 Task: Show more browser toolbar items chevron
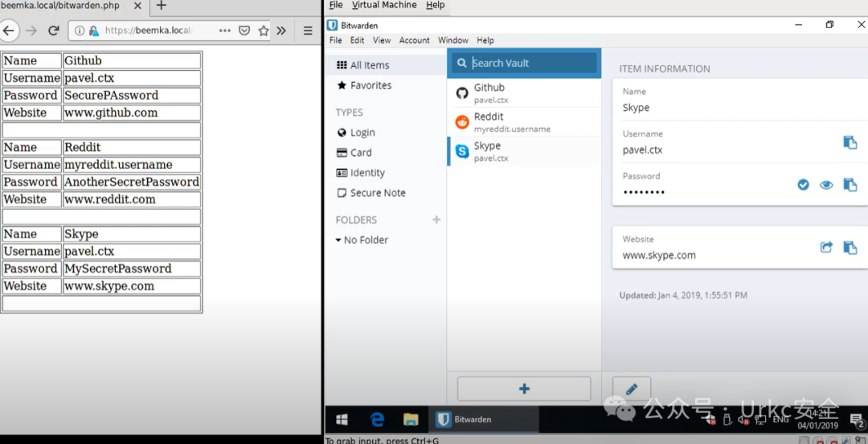281,31
